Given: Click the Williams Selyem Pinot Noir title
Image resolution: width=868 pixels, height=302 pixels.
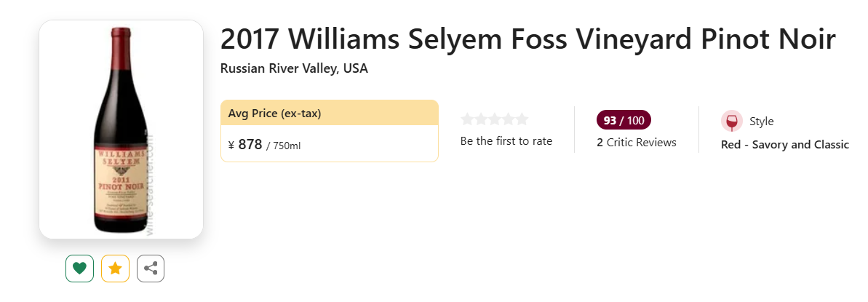Looking at the screenshot, I should click(527, 39).
